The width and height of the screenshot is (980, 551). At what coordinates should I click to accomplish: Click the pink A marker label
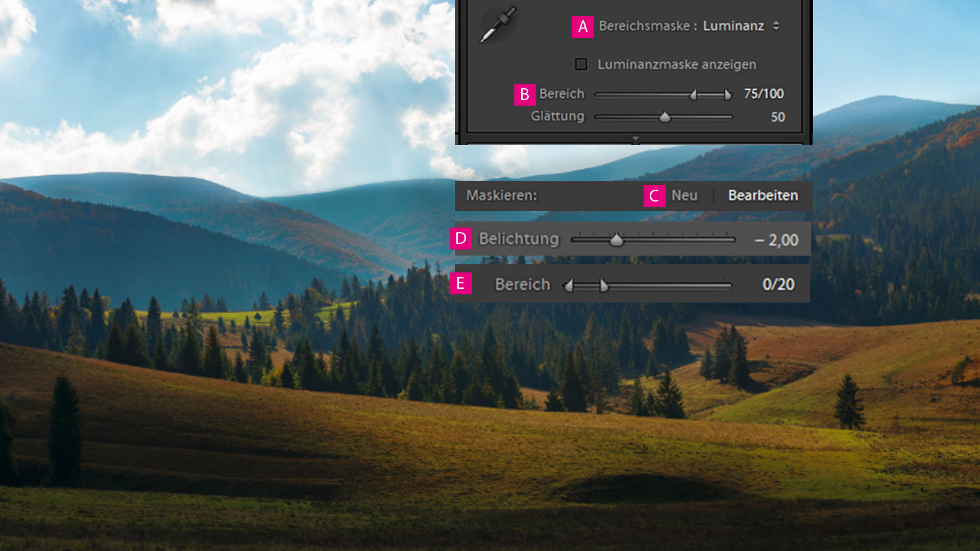pos(582,27)
